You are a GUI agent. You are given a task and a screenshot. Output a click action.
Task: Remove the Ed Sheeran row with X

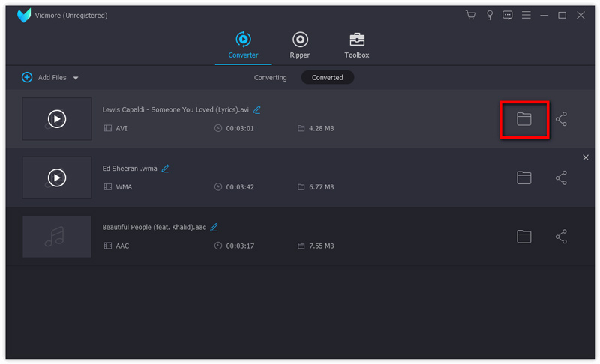point(586,157)
